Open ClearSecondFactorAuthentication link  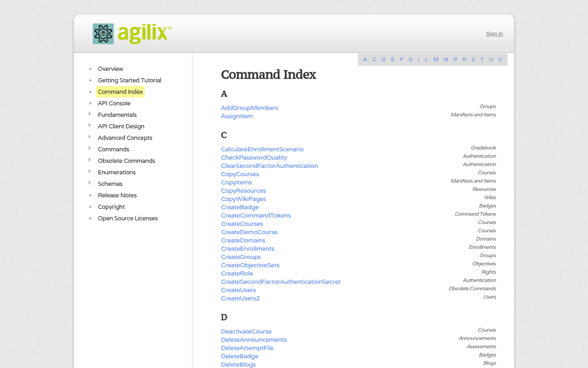tap(269, 166)
